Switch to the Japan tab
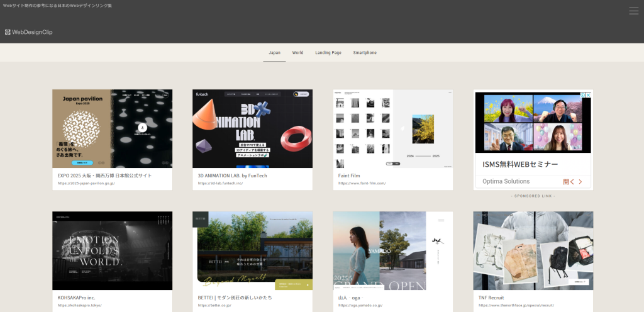This screenshot has height=312, width=644. pos(274,53)
